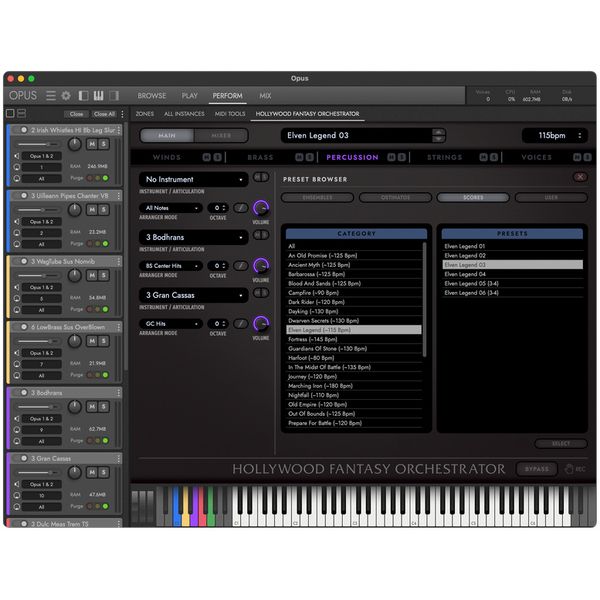Open the MIDI TOOLS sub-tab
Image resolution: width=600 pixels, height=600 pixels.
[230, 114]
